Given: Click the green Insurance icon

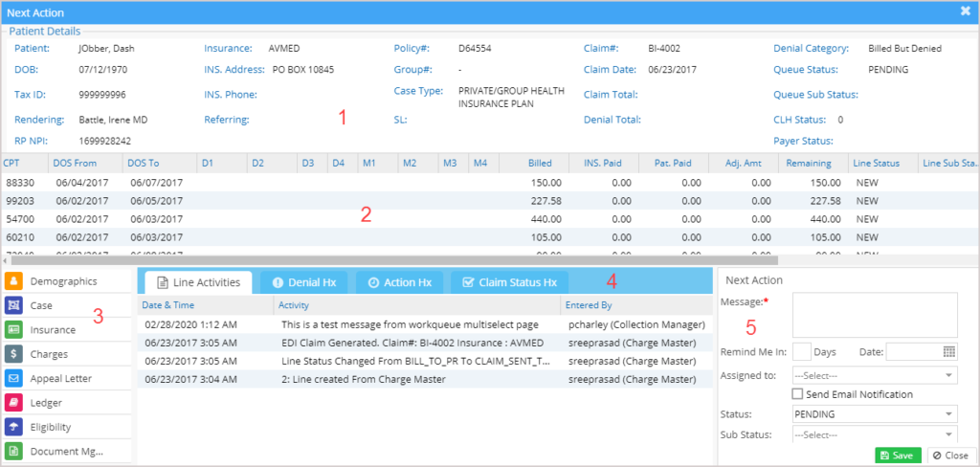Looking at the screenshot, I should click(x=14, y=330).
